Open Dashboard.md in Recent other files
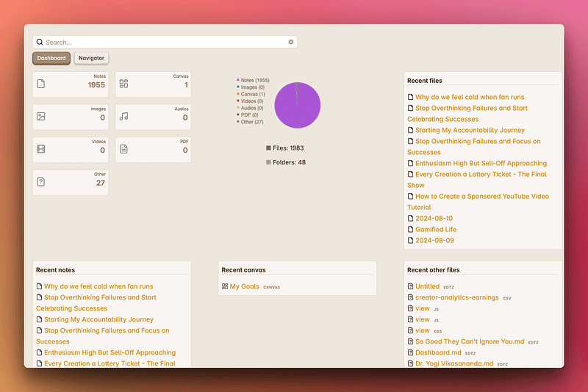Screen dimensions: 588x392 point(438,352)
